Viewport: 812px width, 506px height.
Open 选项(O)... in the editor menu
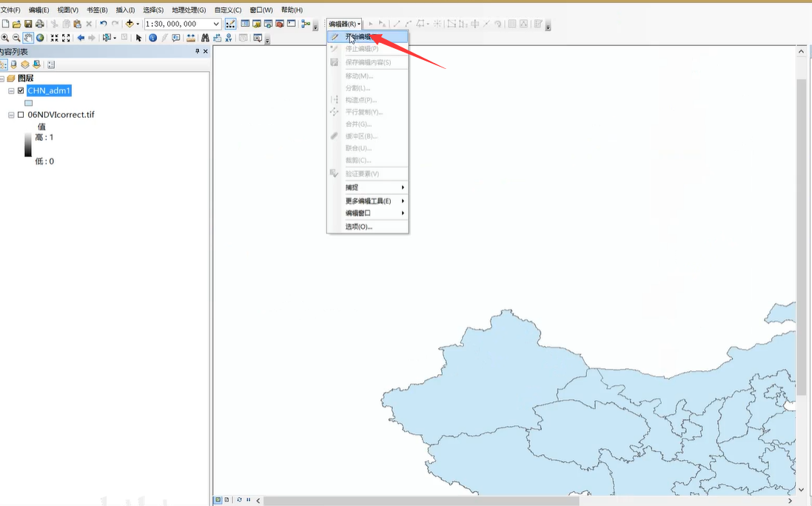pyautogui.click(x=368, y=227)
